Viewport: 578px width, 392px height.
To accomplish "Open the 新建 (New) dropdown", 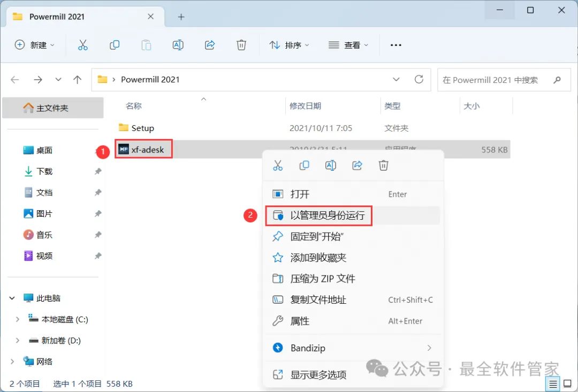I will (x=34, y=45).
